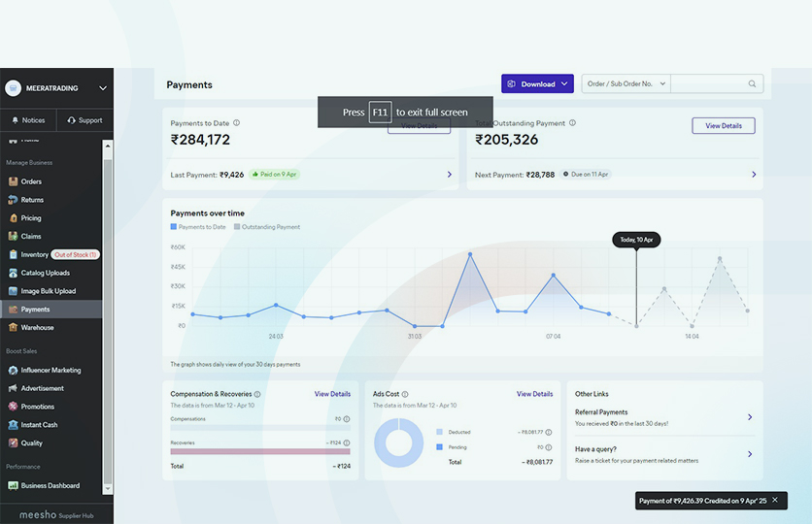Go to Influencer Marketing menu item
This screenshot has height=524, width=812.
[51, 370]
